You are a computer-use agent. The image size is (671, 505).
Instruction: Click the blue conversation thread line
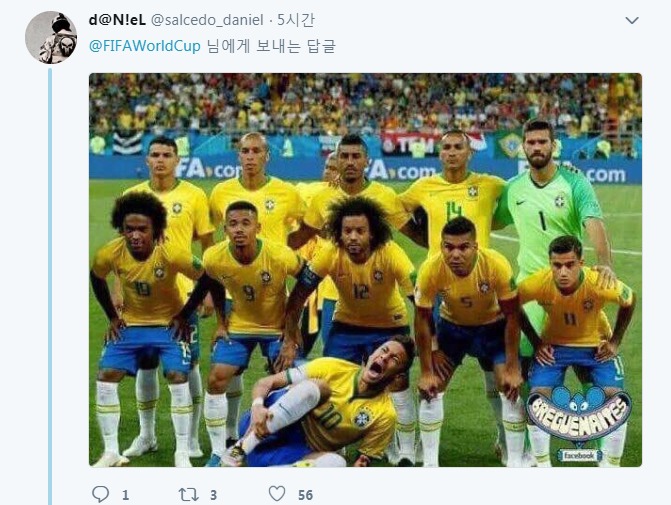coord(50,286)
